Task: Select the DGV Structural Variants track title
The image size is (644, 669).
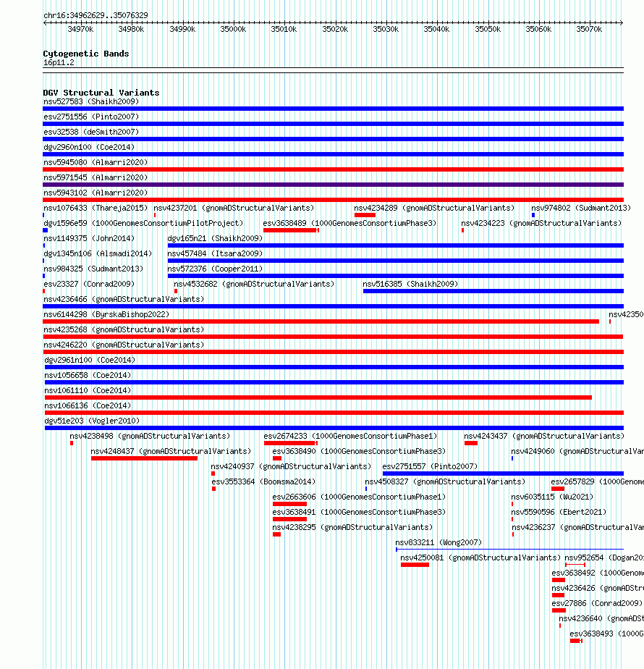Action: coord(101,93)
